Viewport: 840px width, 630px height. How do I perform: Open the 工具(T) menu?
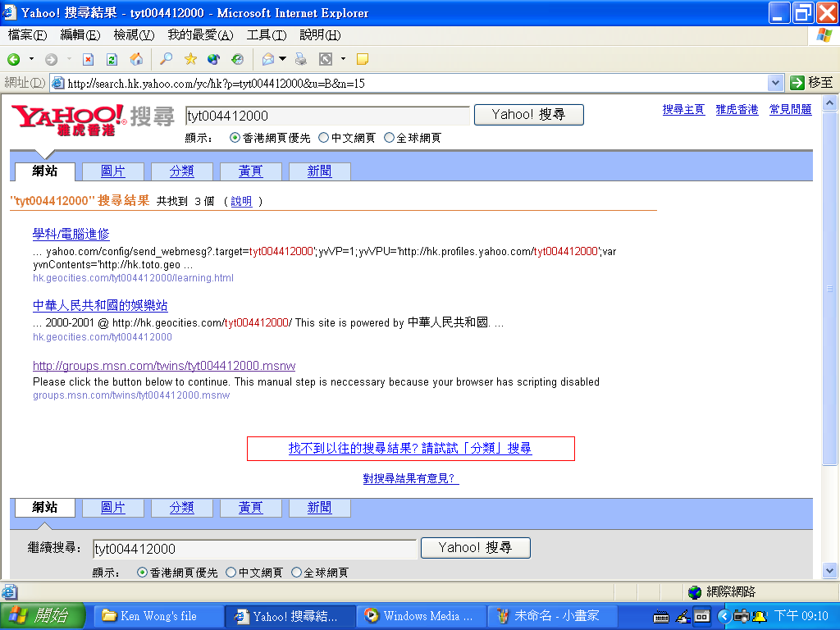click(x=267, y=35)
